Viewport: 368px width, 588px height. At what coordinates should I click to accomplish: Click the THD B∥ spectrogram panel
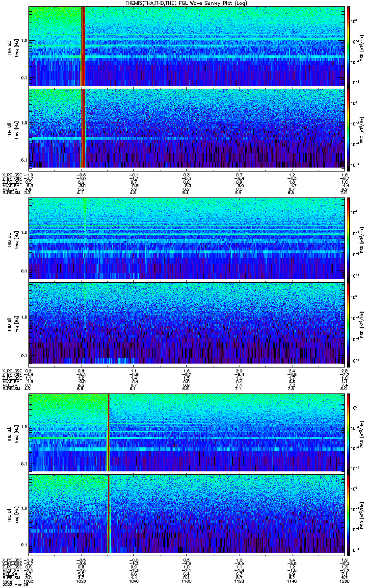(186, 322)
